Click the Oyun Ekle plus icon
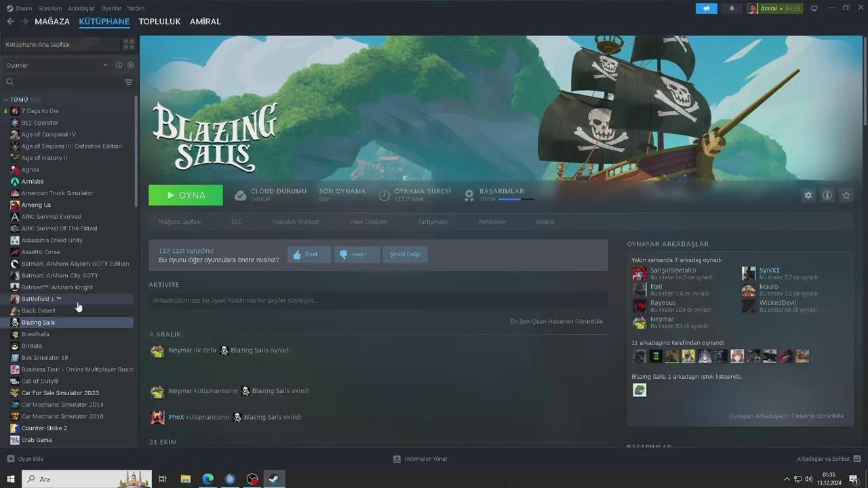 click(10, 459)
